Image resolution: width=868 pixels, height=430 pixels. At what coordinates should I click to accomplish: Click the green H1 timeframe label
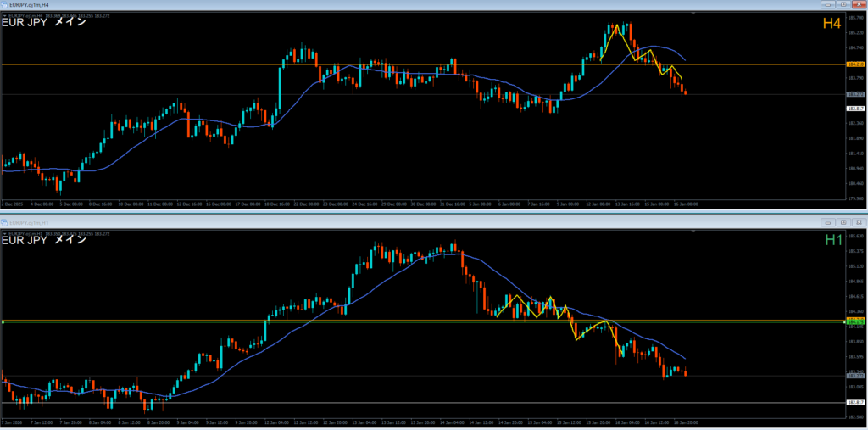pyautogui.click(x=832, y=241)
